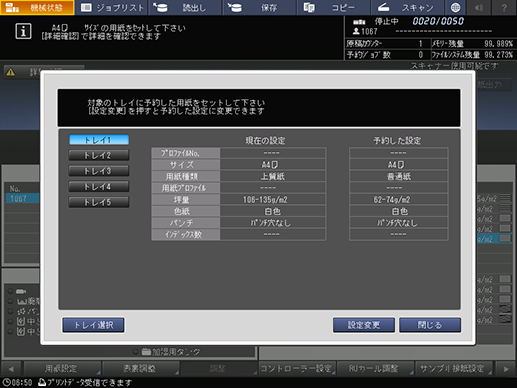This screenshot has height=388, width=517.
Task: Click job counter 0020/0050
Action: (438, 21)
